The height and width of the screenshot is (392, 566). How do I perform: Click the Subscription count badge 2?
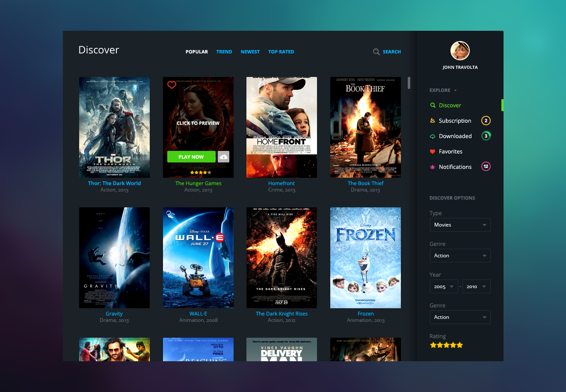click(x=486, y=121)
